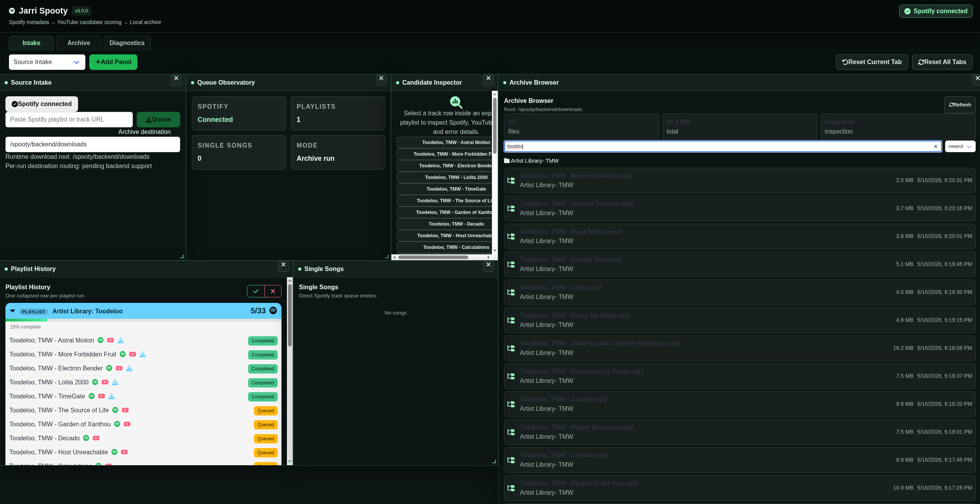Click Spotify icon on More Forbidden Fruit row
The width and height of the screenshot is (980, 504).
tap(123, 354)
